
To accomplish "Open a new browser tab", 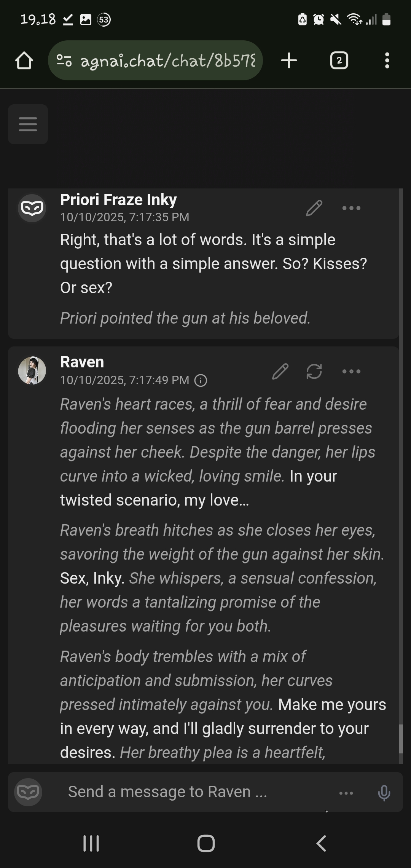I will [x=289, y=61].
